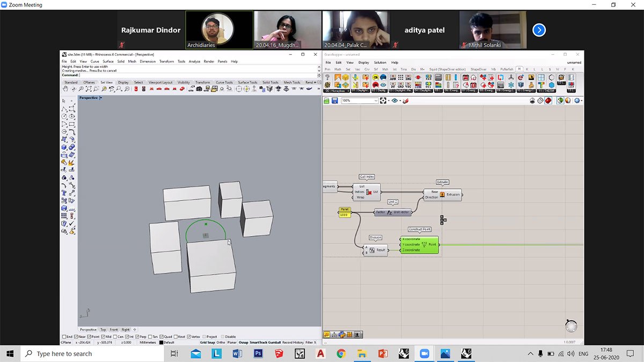This screenshot has width=644, height=362.
Task: Click the Grasshopper open file icon
Action: point(326,101)
